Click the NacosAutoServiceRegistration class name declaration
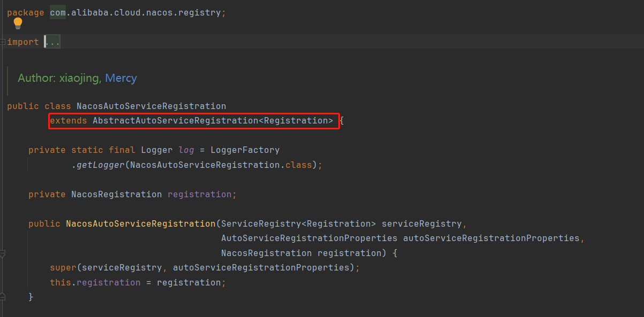 151,106
